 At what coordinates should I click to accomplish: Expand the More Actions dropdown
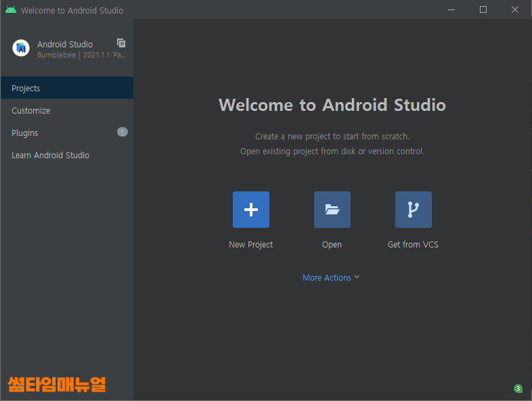(331, 278)
